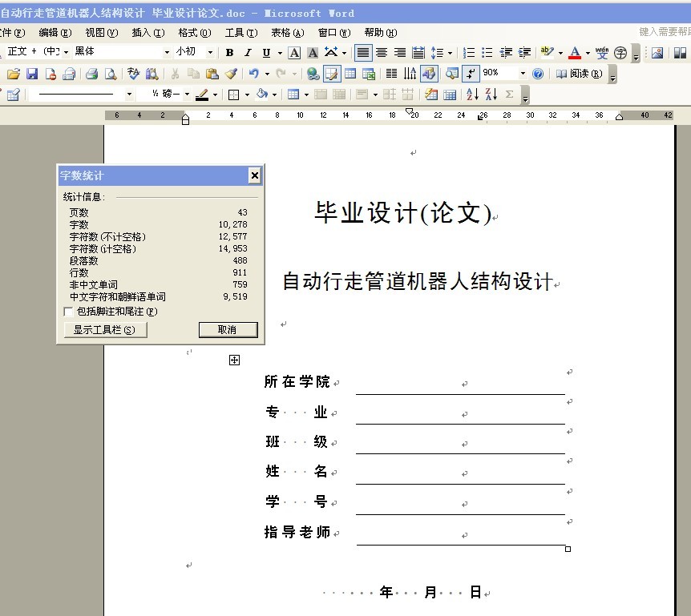Toggle center text alignment
691x616 pixels.
[382, 53]
